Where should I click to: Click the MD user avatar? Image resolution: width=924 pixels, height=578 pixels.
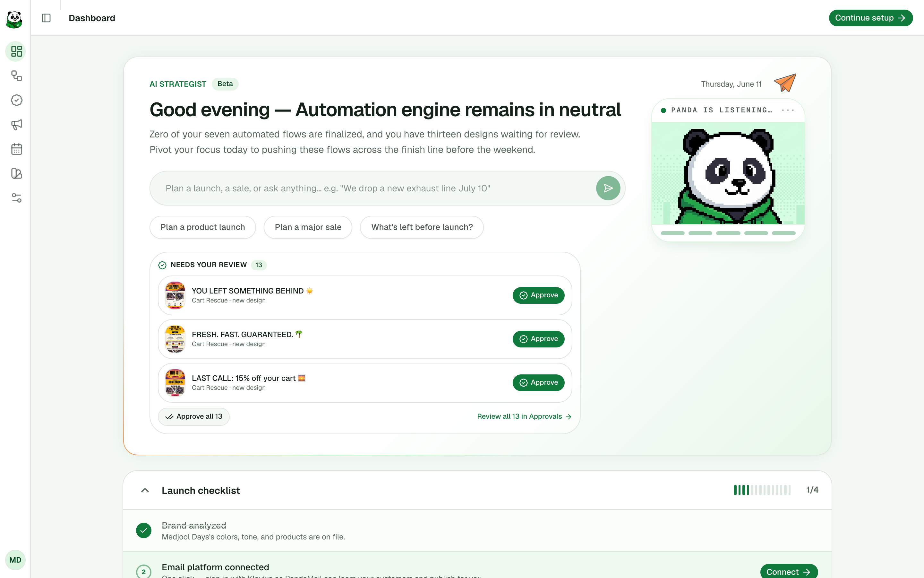point(15,560)
